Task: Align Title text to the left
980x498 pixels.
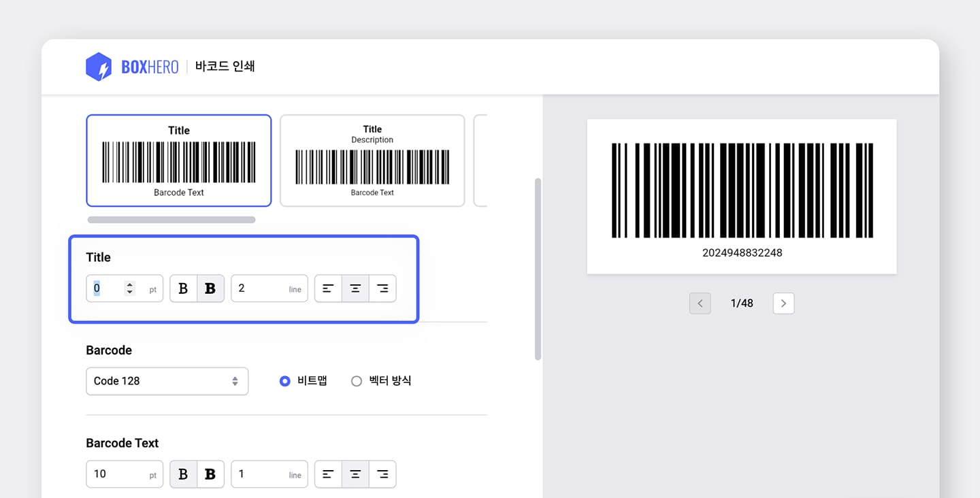Action: click(328, 288)
